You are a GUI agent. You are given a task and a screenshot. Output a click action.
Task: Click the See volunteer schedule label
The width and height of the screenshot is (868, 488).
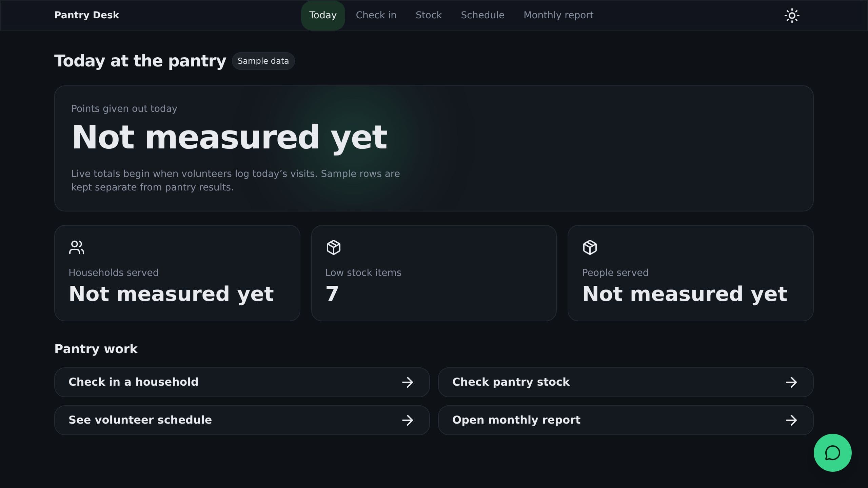tap(140, 420)
